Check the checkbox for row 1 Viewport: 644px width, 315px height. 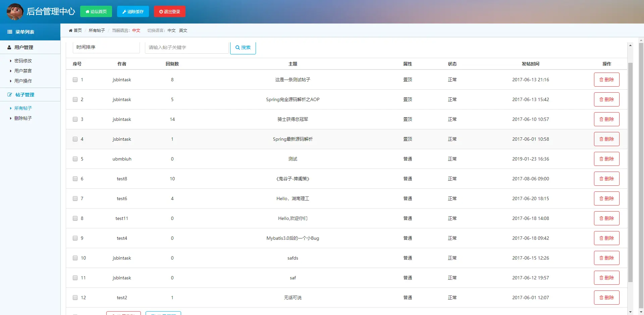[x=75, y=80]
